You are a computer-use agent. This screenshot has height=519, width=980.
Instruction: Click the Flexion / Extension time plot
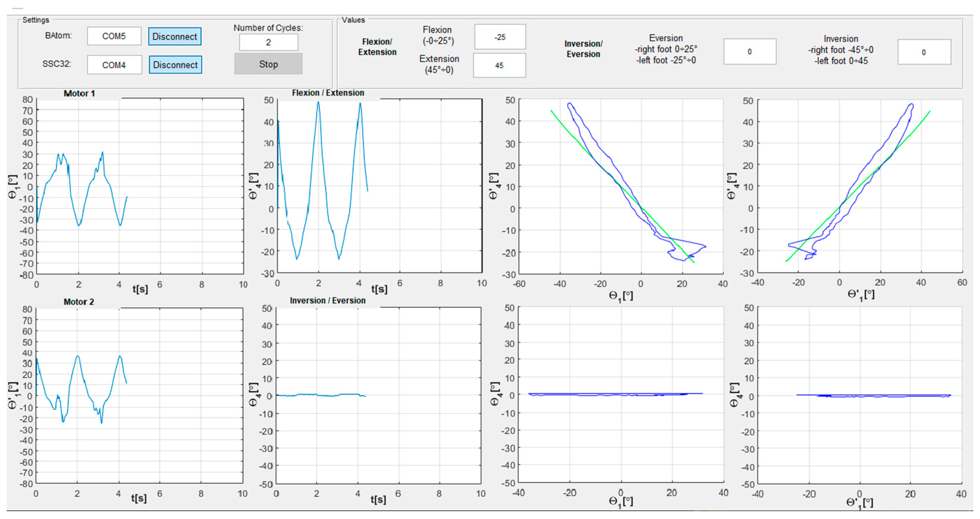pyautogui.click(x=380, y=186)
